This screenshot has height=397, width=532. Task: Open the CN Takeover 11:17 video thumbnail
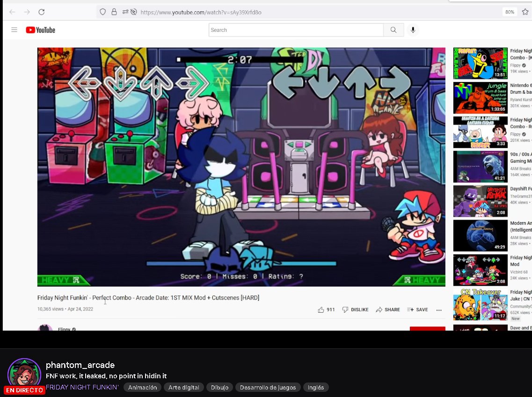[x=481, y=305]
